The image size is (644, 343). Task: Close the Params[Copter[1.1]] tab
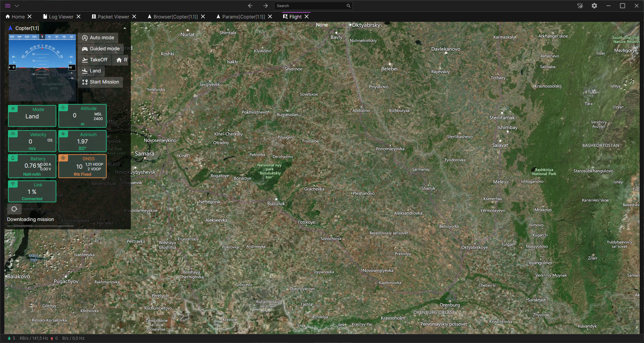(270, 17)
